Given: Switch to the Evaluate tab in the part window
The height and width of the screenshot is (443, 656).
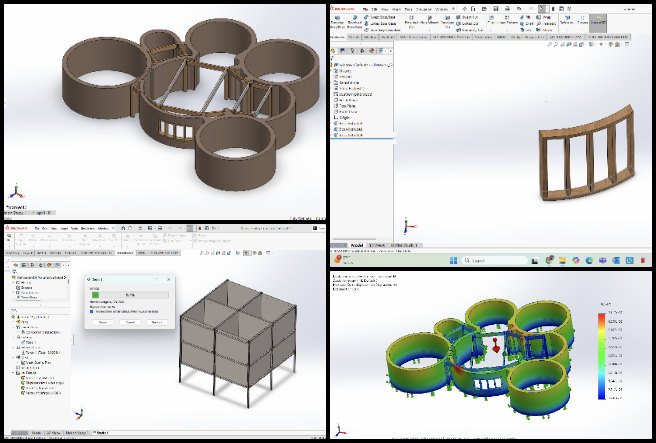Looking at the screenshot, I should (x=388, y=37).
